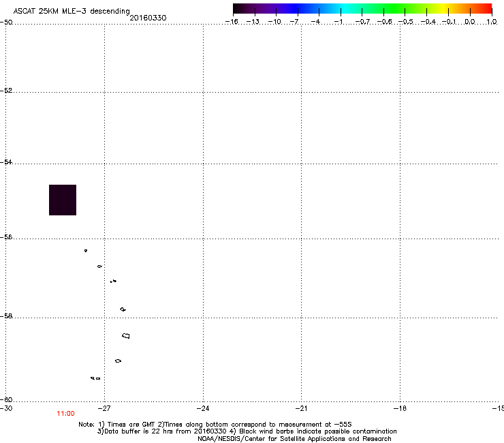
Task: Click the -24 longitude axis label
Action: [203, 408]
